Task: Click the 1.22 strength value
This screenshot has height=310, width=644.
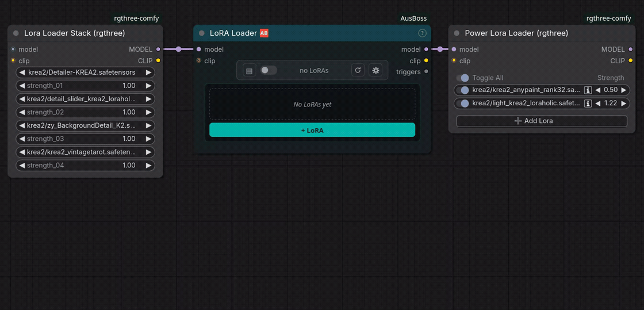Action: [611, 103]
